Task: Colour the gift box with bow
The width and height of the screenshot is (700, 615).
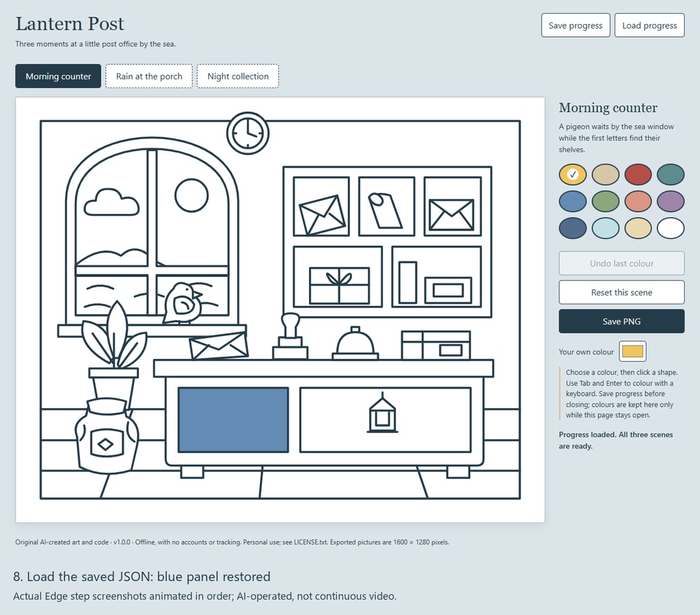Action: point(339,287)
